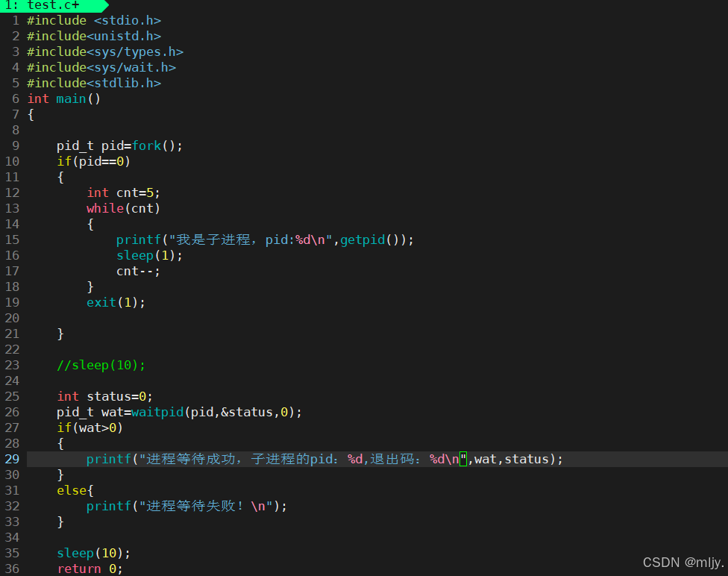Click printf line 32, the '进程等待失败' message

click(187, 507)
